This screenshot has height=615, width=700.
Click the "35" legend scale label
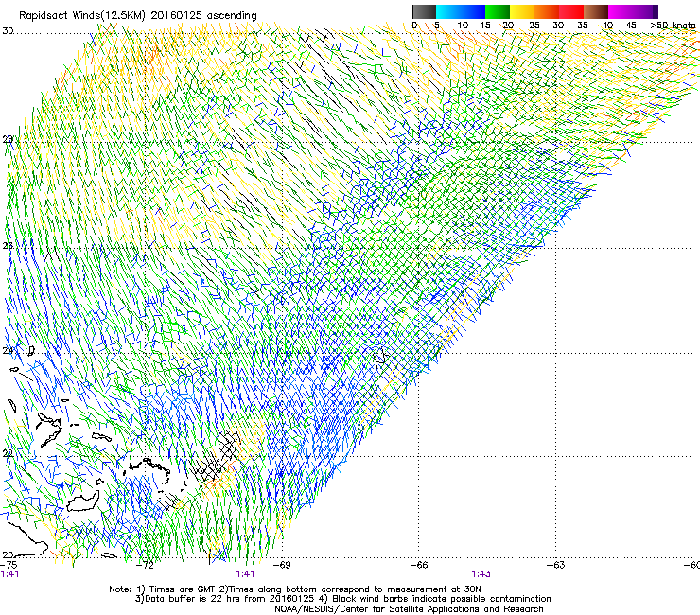[583, 26]
